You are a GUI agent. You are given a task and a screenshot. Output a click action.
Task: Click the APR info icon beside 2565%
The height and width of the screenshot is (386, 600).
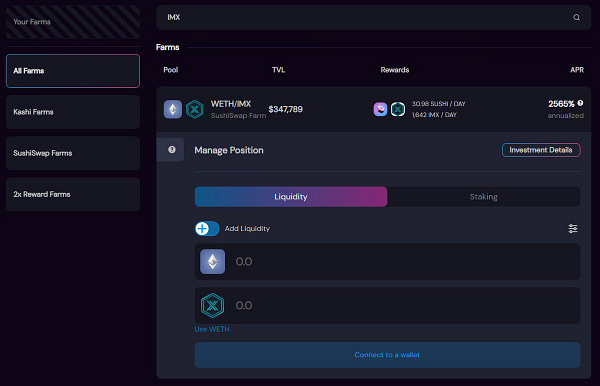pos(580,103)
